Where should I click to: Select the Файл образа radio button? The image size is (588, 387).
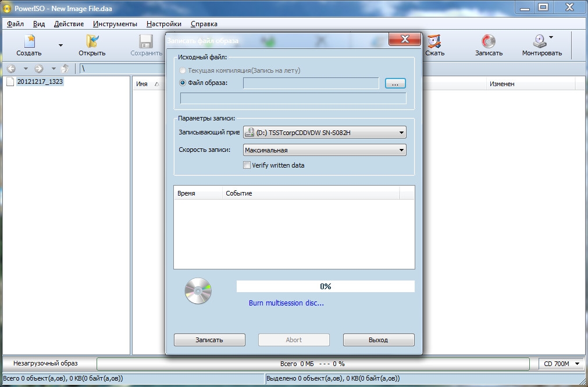coord(183,83)
